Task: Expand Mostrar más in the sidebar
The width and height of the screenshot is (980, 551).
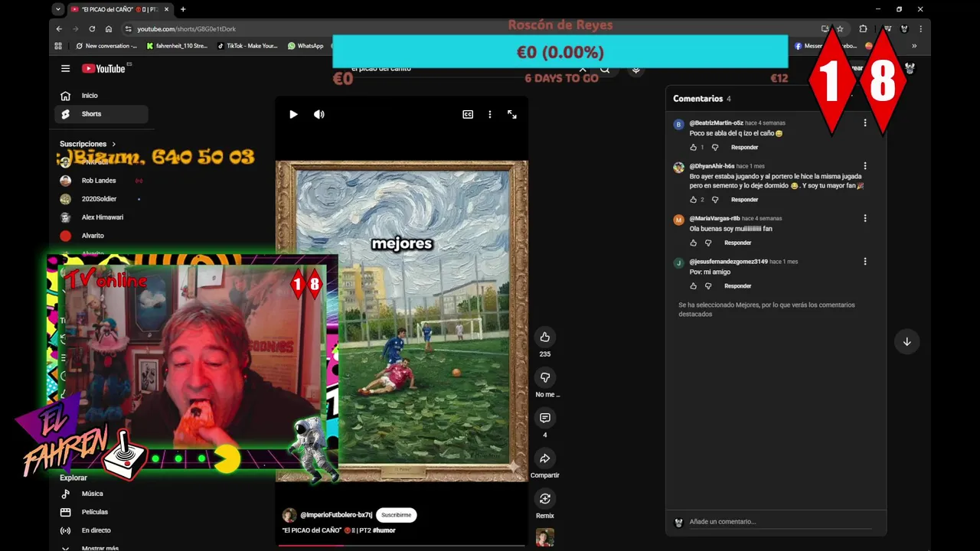Action: 101,548
